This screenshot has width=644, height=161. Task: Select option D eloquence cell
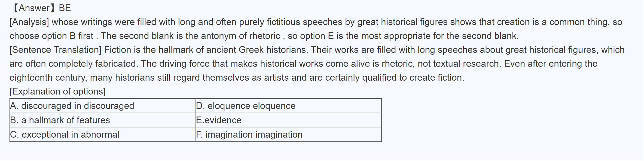(245, 106)
